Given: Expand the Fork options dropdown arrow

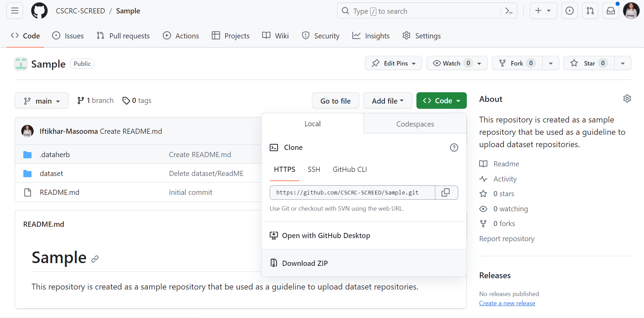Looking at the screenshot, I should click(x=550, y=63).
